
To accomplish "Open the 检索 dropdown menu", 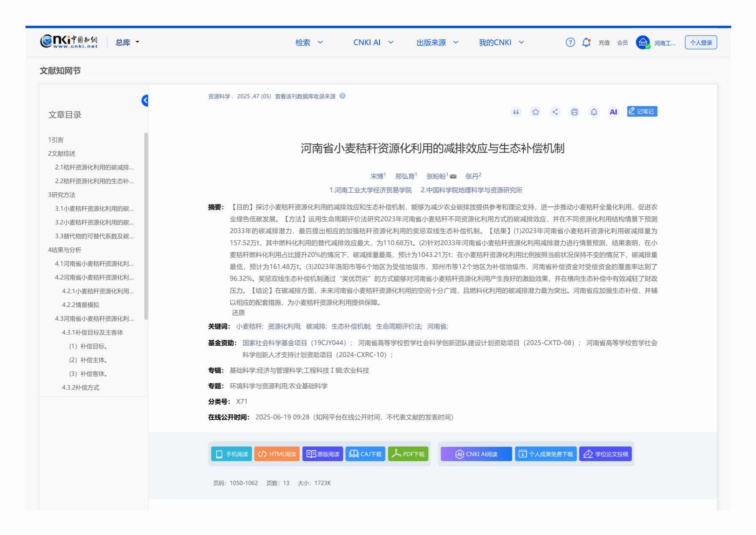I will coord(309,43).
